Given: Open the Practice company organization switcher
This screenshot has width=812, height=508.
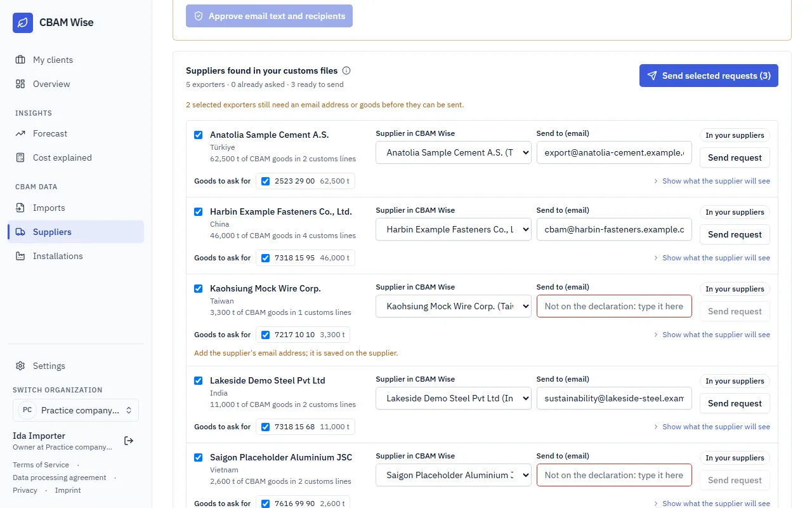Looking at the screenshot, I should click(75, 410).
